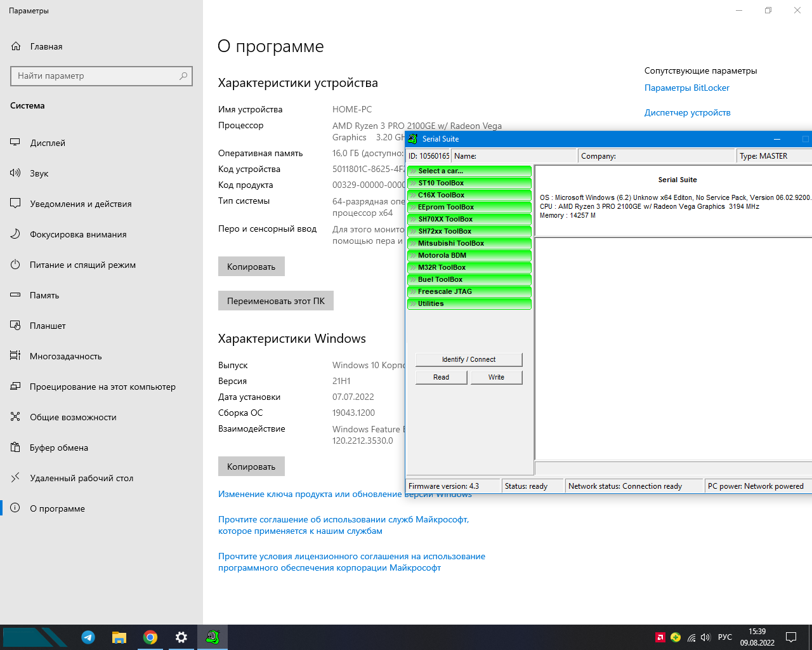Open the Параметры BitLocker link
This screenshot has width=812, height=650.
[686, 88]
